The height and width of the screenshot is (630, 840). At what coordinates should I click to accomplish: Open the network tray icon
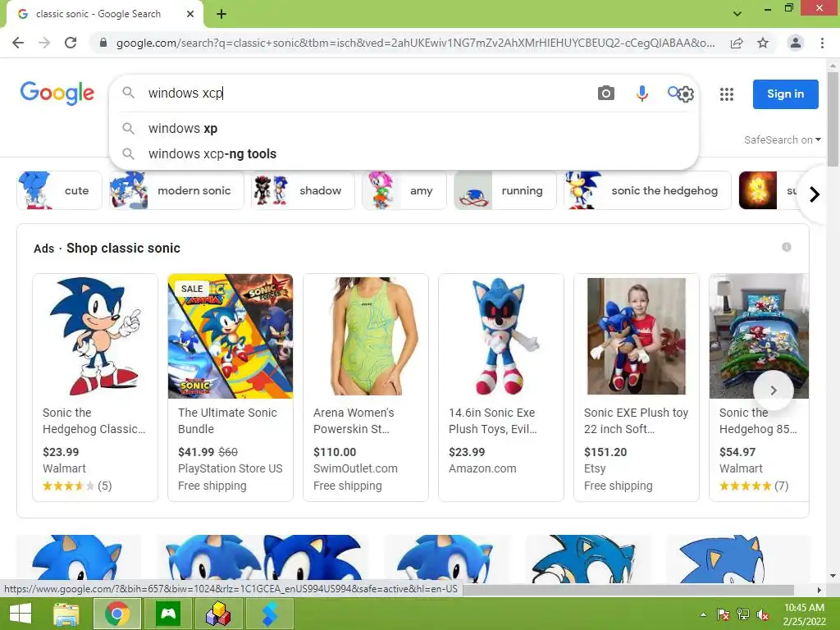743,614
